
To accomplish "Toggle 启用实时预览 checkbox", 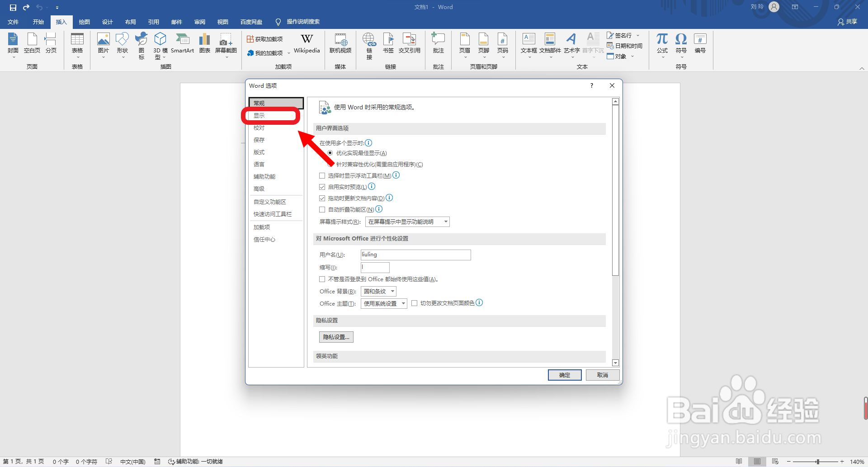I will click(x=322, y=187).
